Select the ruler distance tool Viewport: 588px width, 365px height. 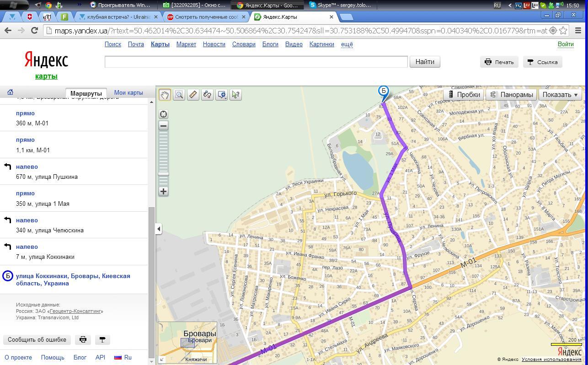tap(193, 95)
